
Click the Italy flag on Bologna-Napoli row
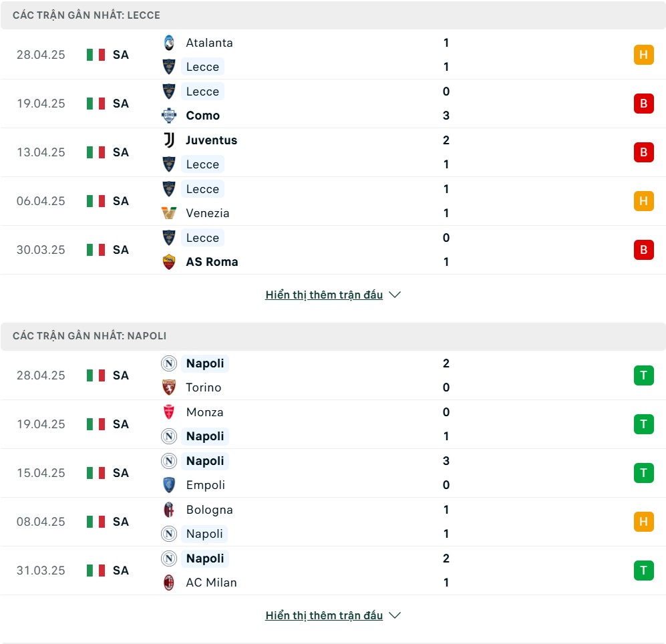pyautogui.click(x=96, y=522)
